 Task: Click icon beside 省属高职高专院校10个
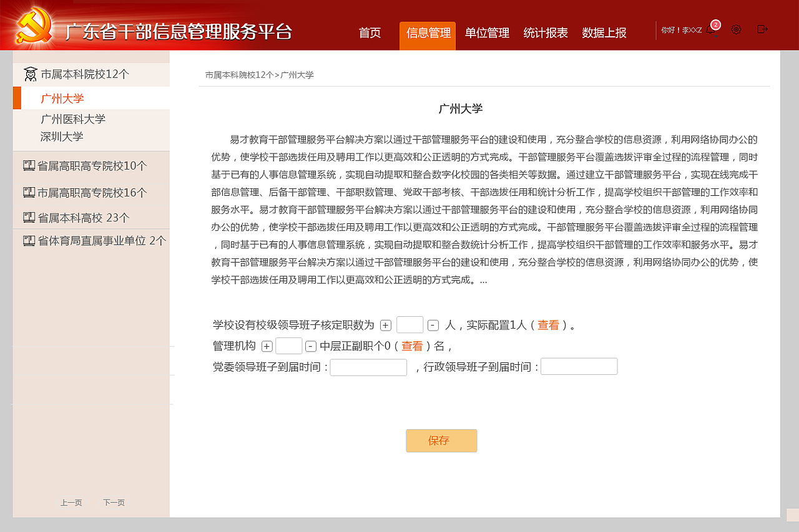(x=29, y=165)
